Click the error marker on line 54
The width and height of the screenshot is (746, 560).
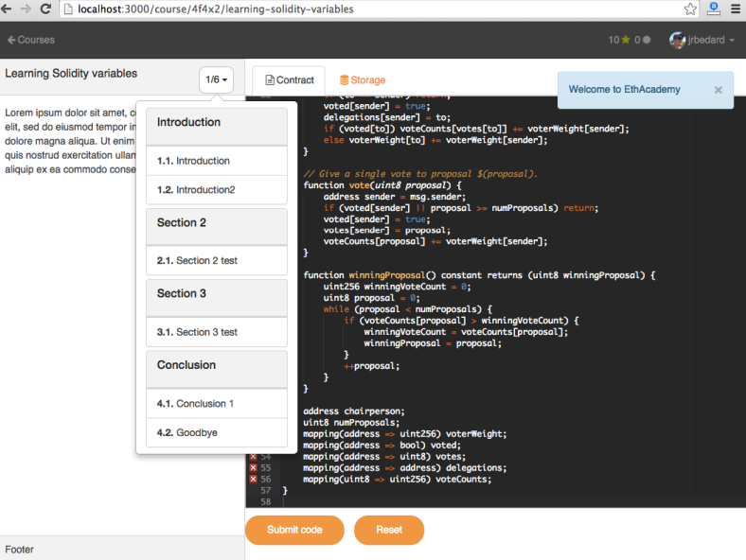click(253, 456)
